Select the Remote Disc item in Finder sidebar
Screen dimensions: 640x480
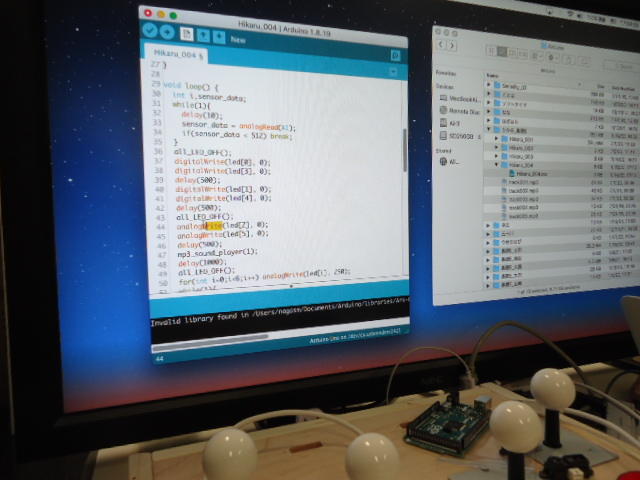(x=460, y=111)
